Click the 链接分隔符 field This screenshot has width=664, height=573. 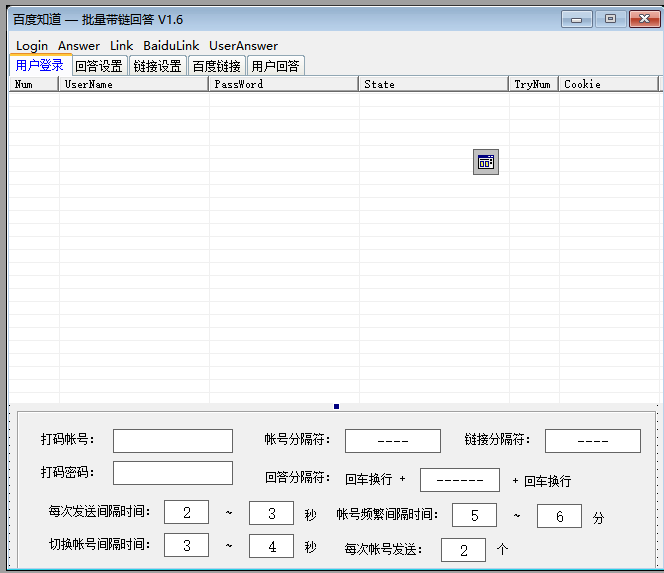tap(592, 441)
